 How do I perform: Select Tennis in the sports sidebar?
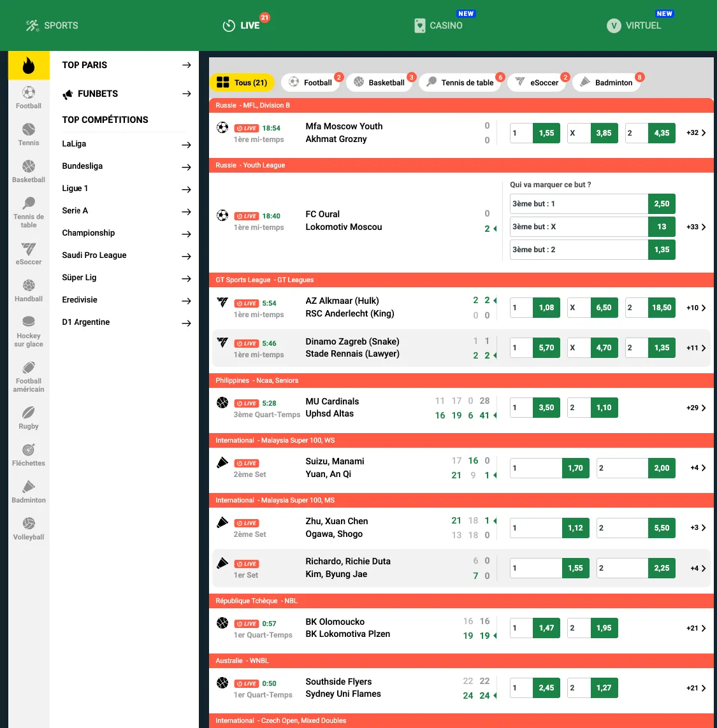tap(29, 134)
